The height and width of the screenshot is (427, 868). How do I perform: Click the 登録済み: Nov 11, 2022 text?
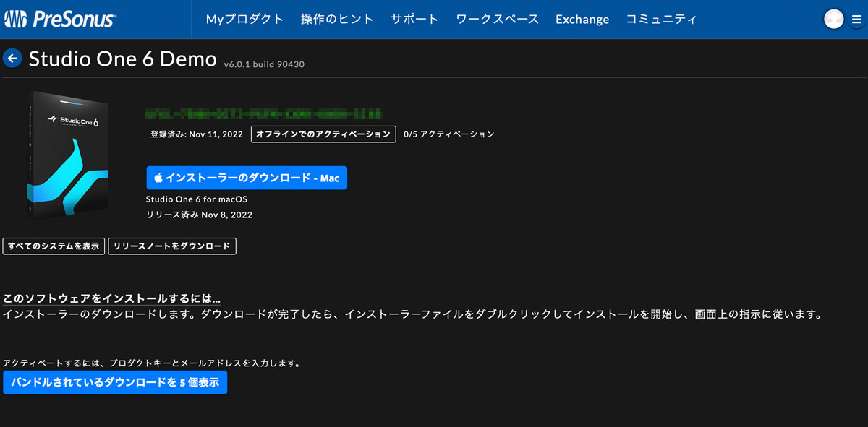point(197,134)
